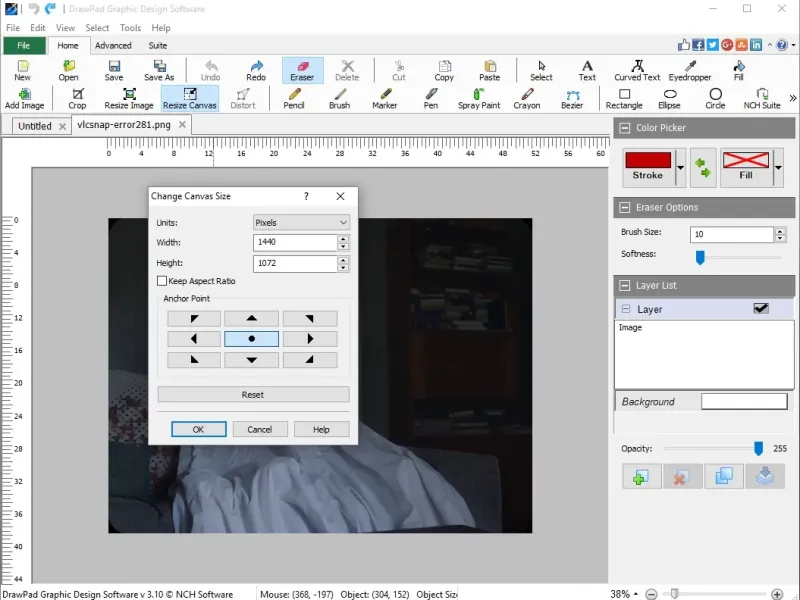
Task: Collapse the Layer List panel
Action: point(624,286)
